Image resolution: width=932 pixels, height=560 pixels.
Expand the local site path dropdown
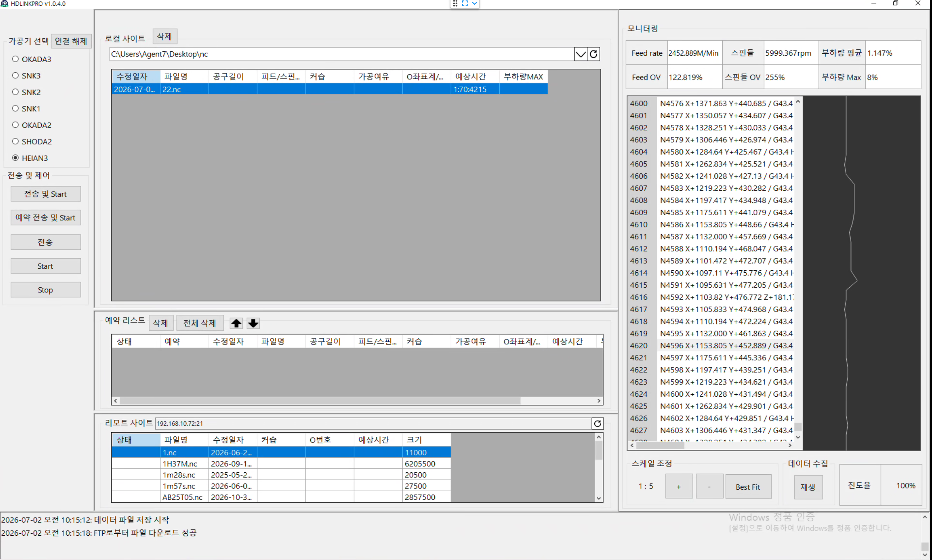pyautogui.click(x=580, y=54)
